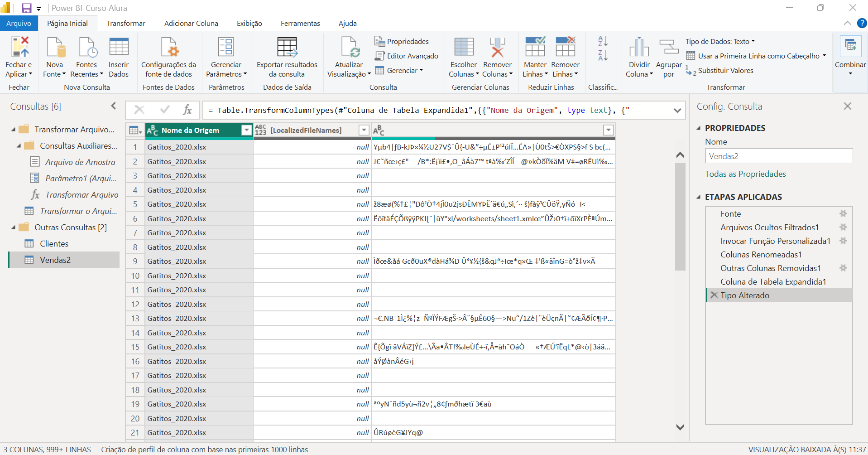Open the Adicionar Coluna tab
Screen dimensions: 868x455
tap(191, 23)
